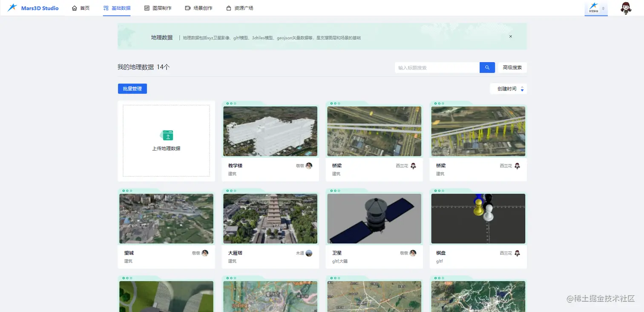Close the 地理数据 info banner
The height and width of the screenshot is (312, 644).
coord(511,36)
